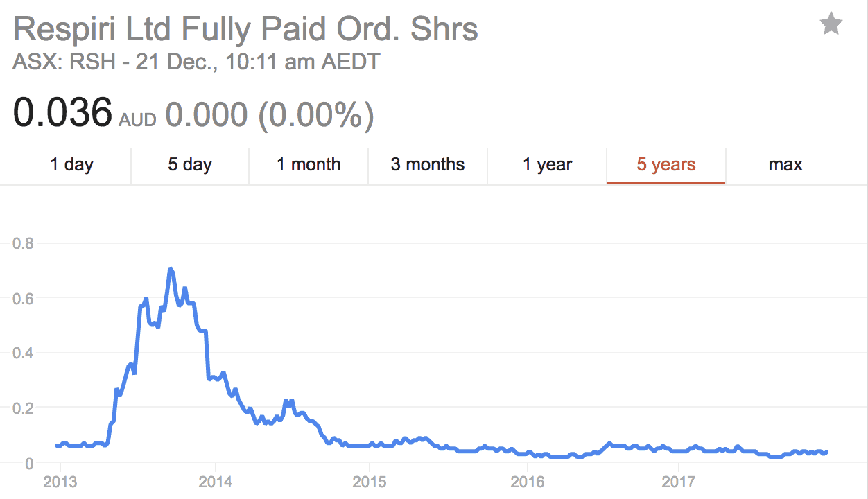This screenshot has height=499, width=868.
Task: Click the Respiri Ltd stock title
Action: pos(245,30)
